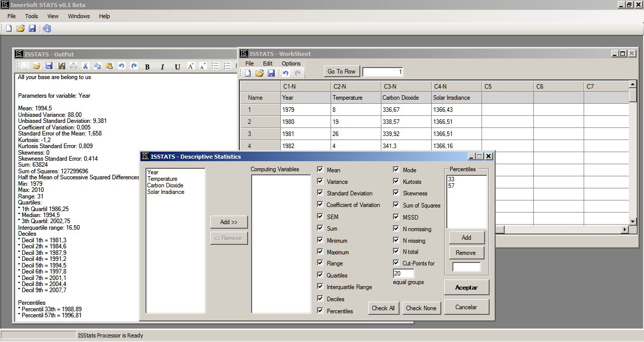Click the Print icon in the OutPut toolbar

click(73, 66)
